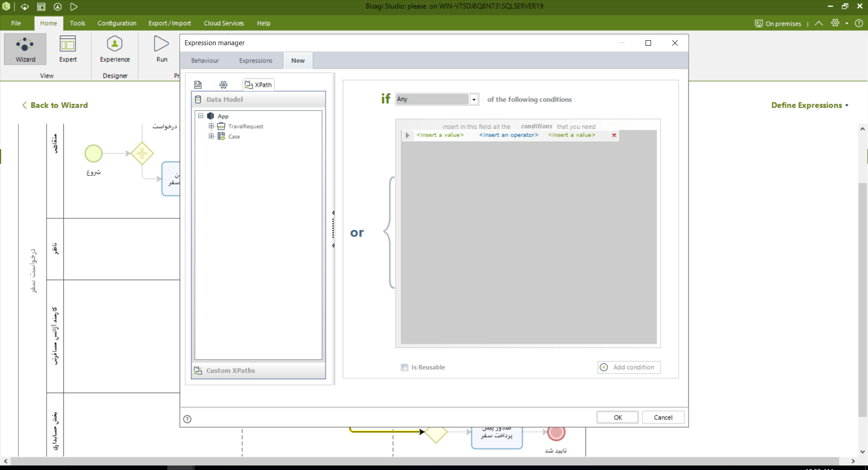Select the red end event in diagram
Viewport: 868px width, 470px height.
click(556, 433)
